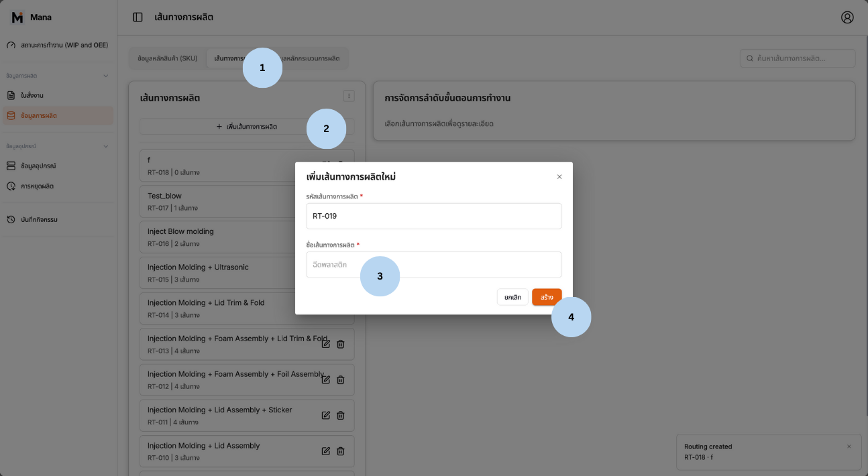Viewport: 868px width, 476px height.
Task: Click the edit icon for RT-013 route
Action: 326,344
